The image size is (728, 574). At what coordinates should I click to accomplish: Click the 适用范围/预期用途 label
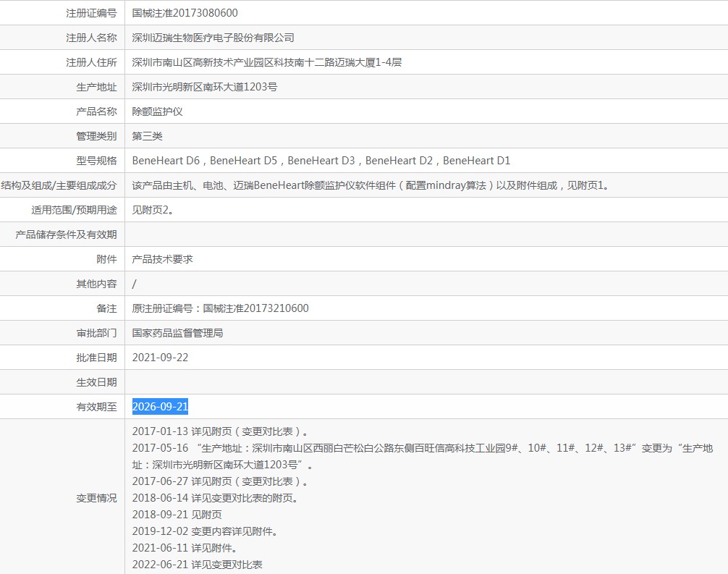click(75, 210)
